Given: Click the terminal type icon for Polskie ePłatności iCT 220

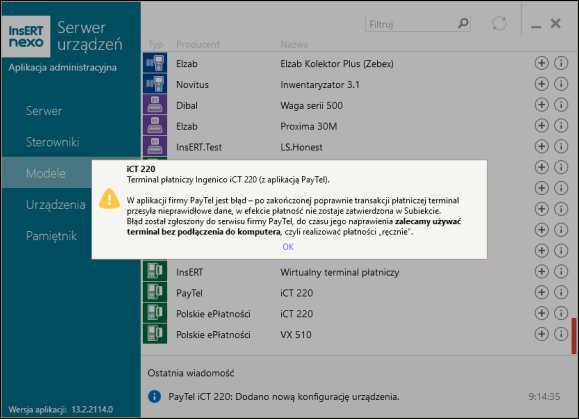Looking at the screenshot, I should [x=155, y=313].
